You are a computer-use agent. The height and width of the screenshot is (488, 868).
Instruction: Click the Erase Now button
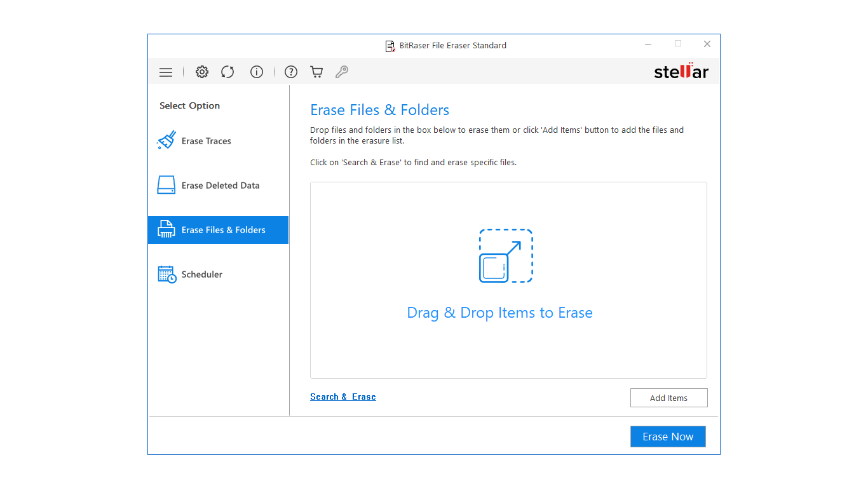(x=668, y=437)
